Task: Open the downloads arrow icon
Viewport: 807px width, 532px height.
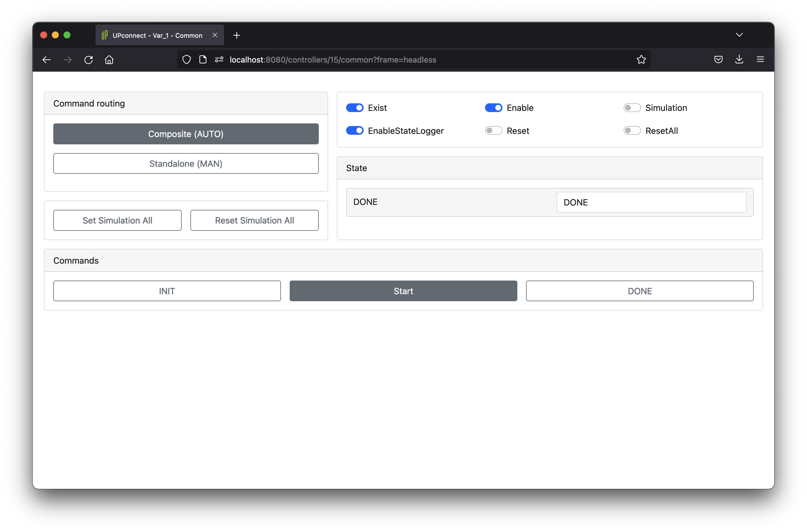Action: pos(739,60)
